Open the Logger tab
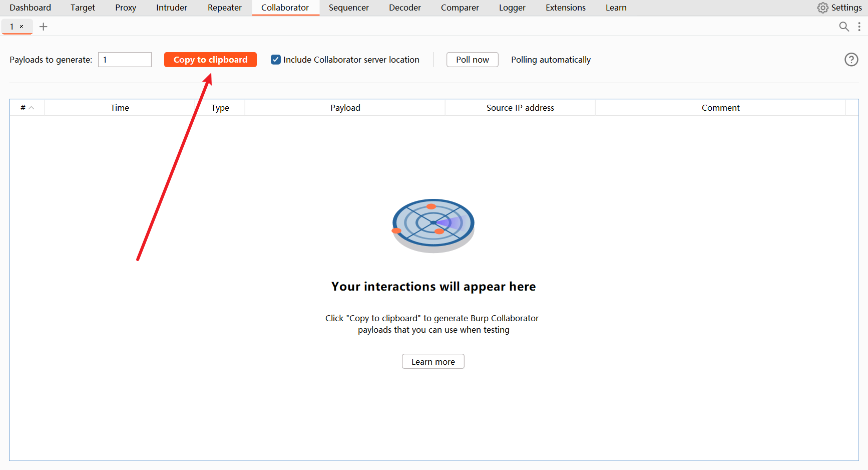The width and height of the screenshot is (868, 470). [512, 8]
